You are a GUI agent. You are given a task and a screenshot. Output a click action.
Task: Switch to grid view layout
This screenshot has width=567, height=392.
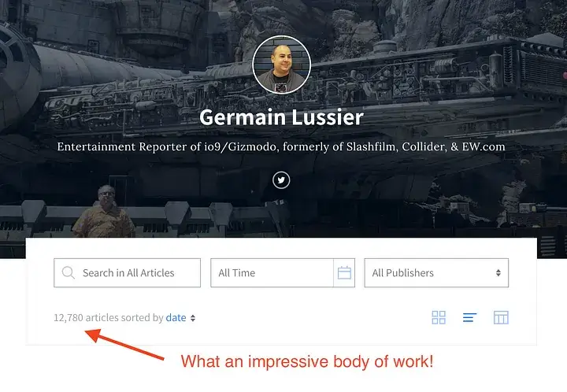coord(439,317)
